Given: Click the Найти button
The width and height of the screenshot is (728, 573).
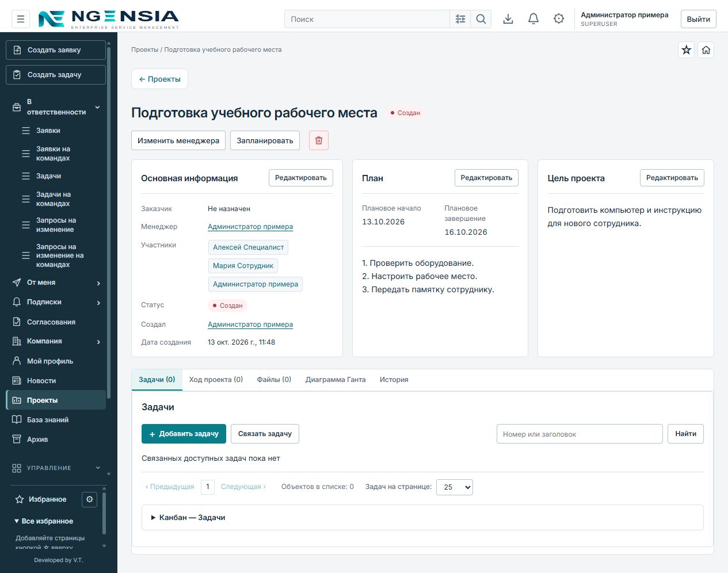Looking at the screenshot, I should point(685,434).
